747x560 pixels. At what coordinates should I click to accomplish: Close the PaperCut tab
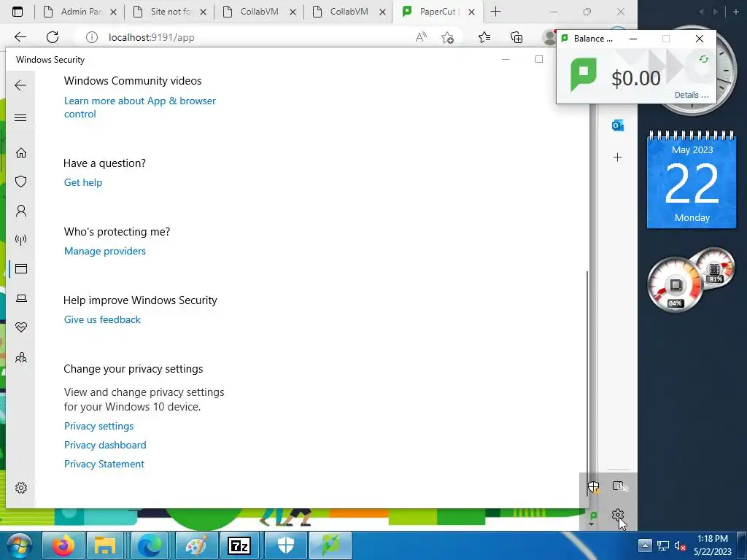472,12
